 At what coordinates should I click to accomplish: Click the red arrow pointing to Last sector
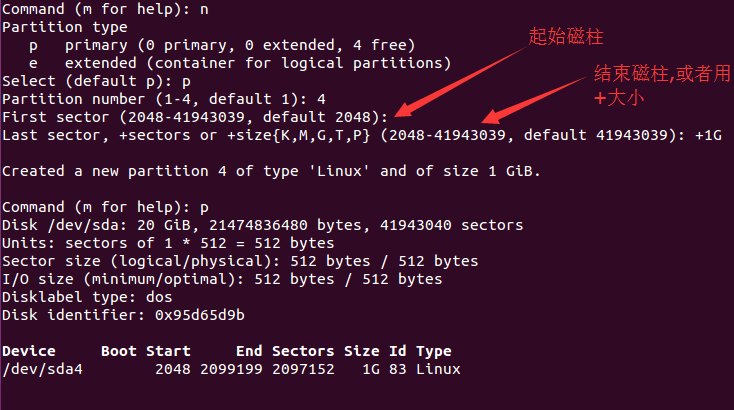tap(535, 100)
